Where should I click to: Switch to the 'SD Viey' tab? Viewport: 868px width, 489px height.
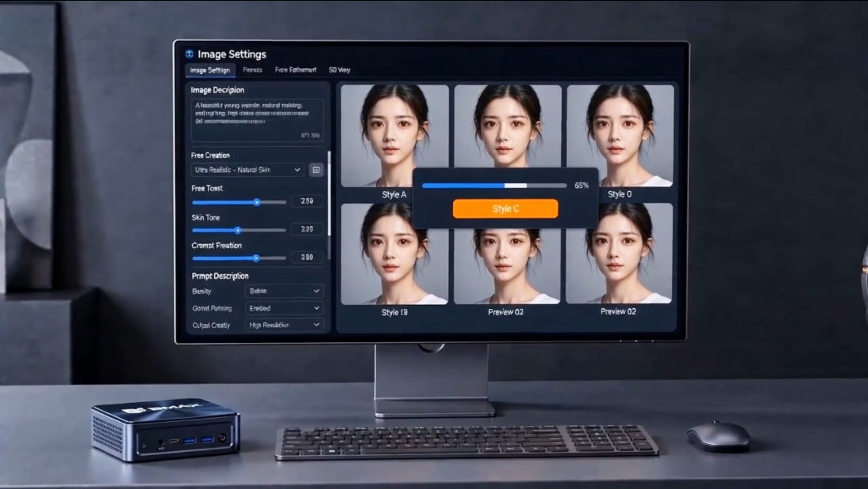tap(339, 70)
